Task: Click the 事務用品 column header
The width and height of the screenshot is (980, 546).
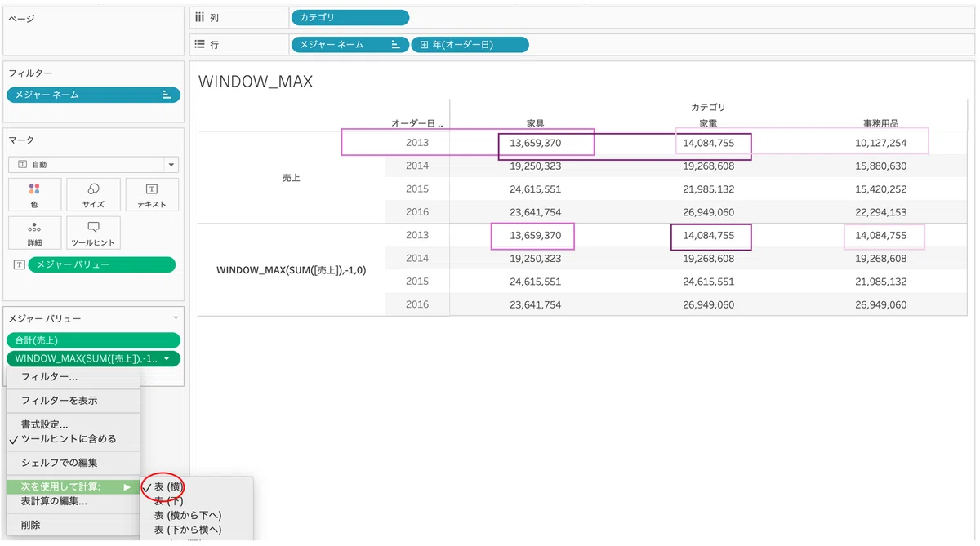Action: 881,123
